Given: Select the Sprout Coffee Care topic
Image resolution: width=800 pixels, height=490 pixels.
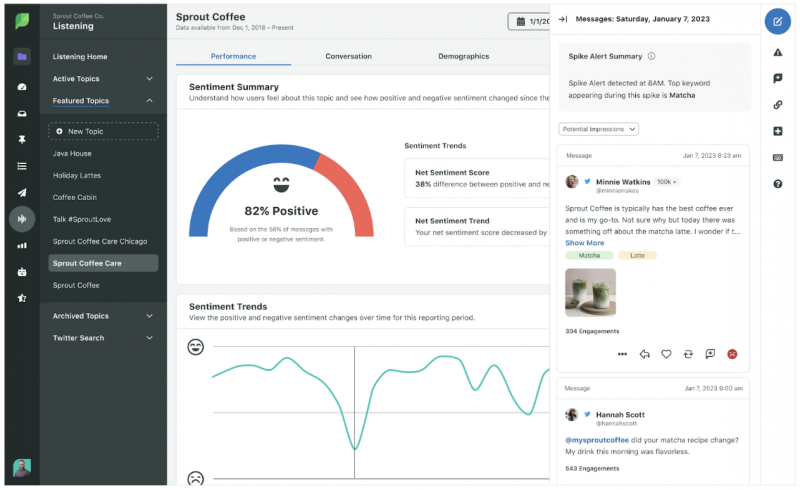Looking at the screenshot, I should 103,263.
